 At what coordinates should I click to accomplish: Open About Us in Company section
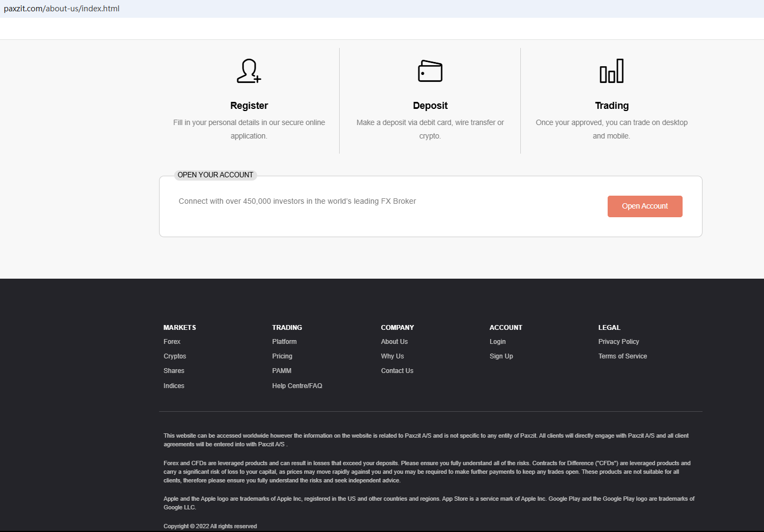394,342
